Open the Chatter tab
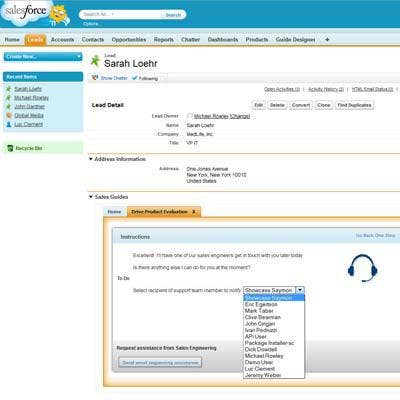 pyautogui.click(x=190, y=39)
